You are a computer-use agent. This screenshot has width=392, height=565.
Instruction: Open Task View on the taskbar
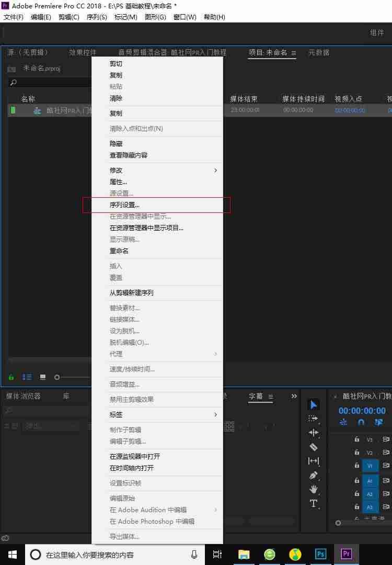tap(217, 555)
